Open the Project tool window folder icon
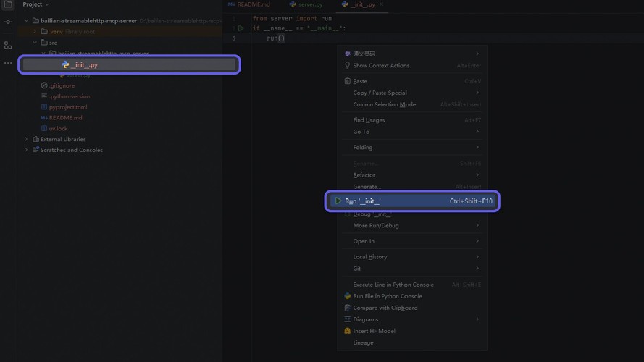Screen dimensions: 644x362 click(x=8, y=4)
